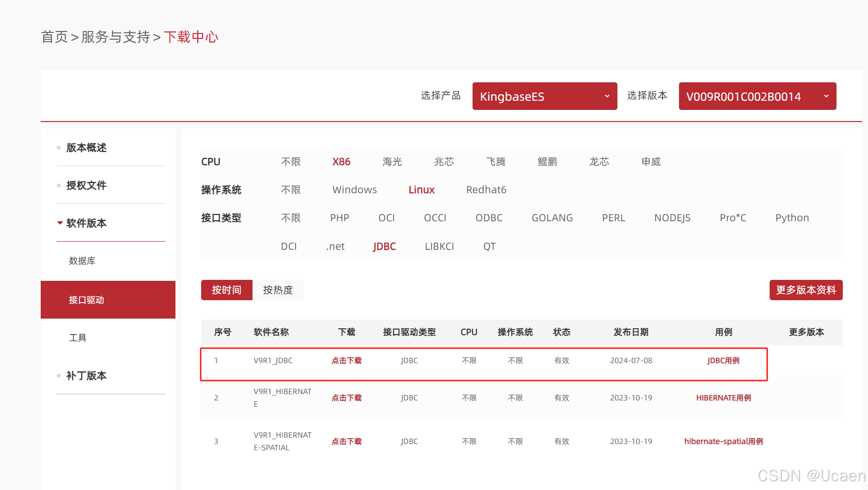Select 数据库 under 软件版本

[82, 261]
